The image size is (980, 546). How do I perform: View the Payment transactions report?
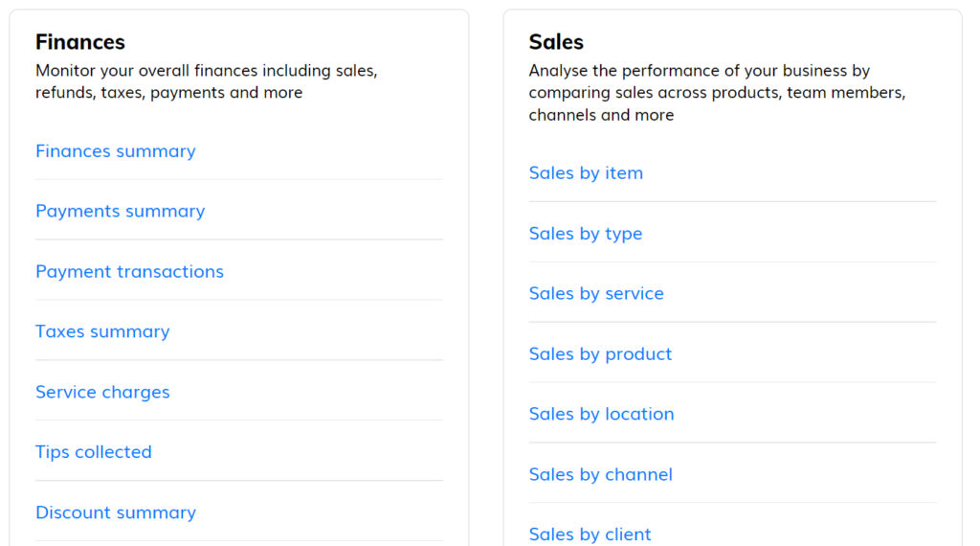tap(129, 272)
